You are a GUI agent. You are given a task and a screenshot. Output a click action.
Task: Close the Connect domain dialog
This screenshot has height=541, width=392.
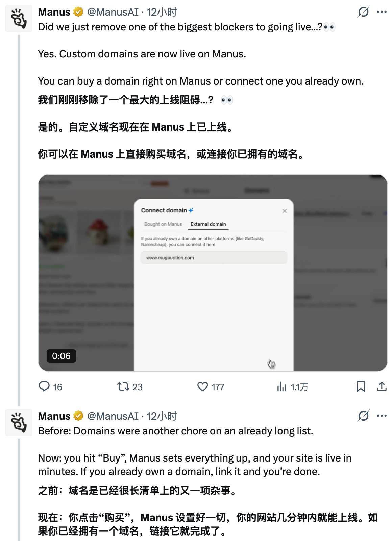pos(285,211)
